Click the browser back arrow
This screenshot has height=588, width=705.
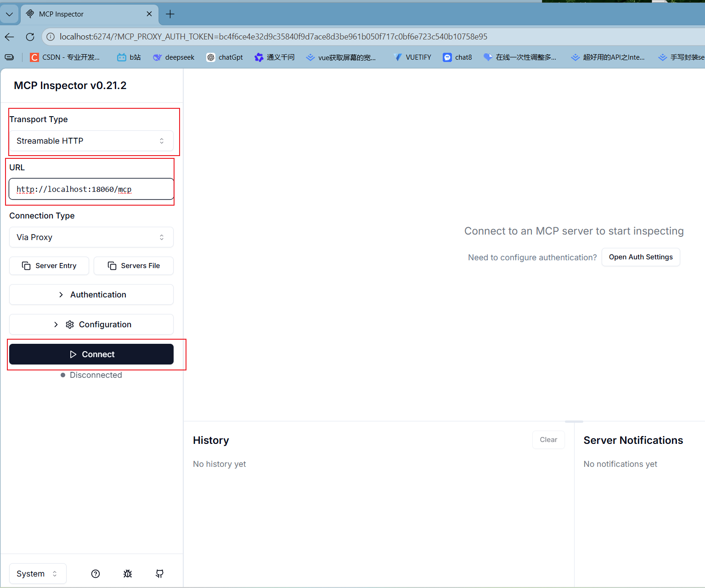(x=10, y=37)
